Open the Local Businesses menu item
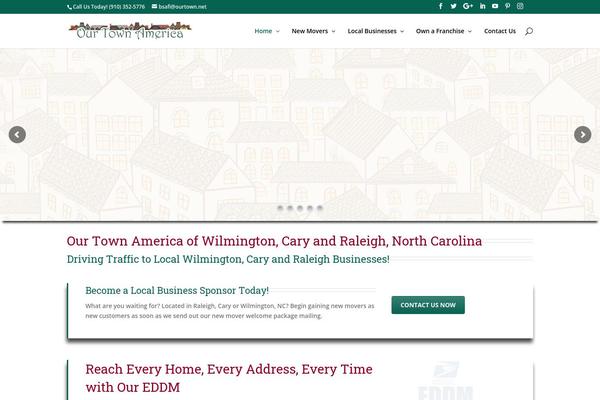Viewport: 600px width, 400px height. coord(372,31)
